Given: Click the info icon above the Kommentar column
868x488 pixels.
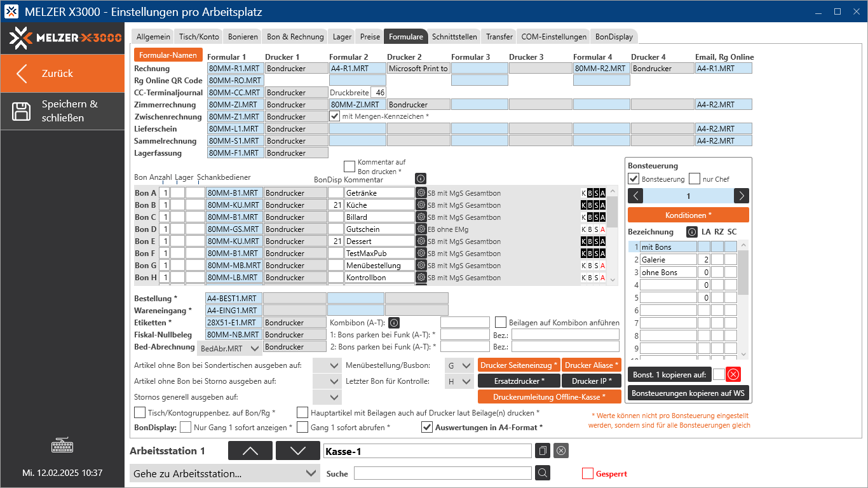Looking at the screenshot, I should tap(420, 179).
